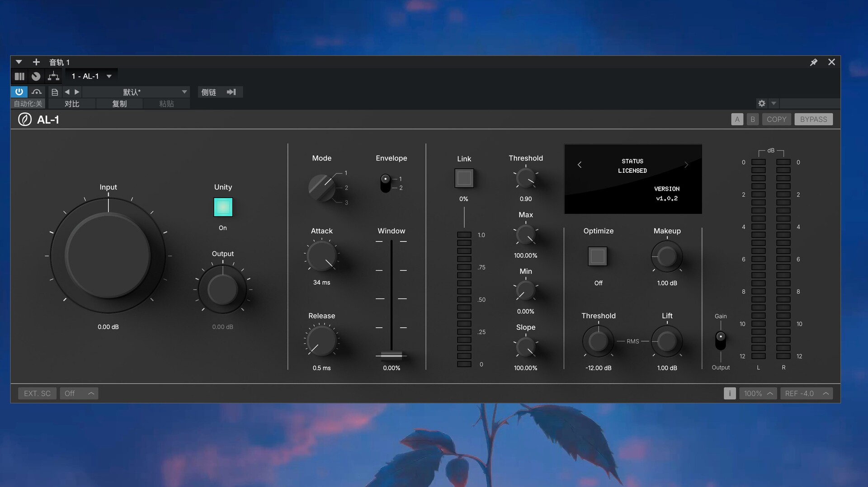
Task: Click the pin window icon
Action: click(x=814, y=62)
